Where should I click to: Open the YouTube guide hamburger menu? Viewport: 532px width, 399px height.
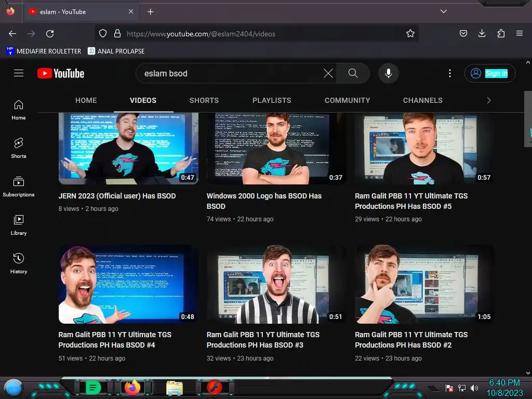tap(19, 73)
